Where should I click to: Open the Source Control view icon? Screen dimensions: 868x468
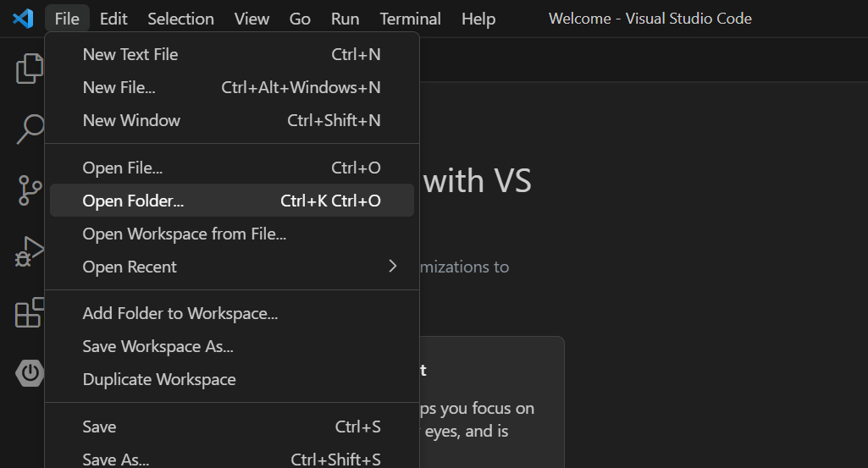point(29,190)
